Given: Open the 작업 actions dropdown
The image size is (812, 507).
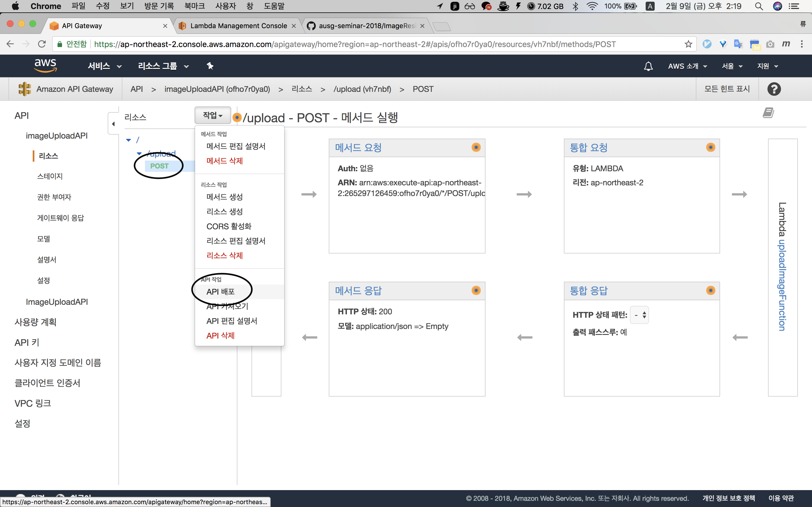Looking at the screenshot, I should pyautogui.click(x=213, y=115).
